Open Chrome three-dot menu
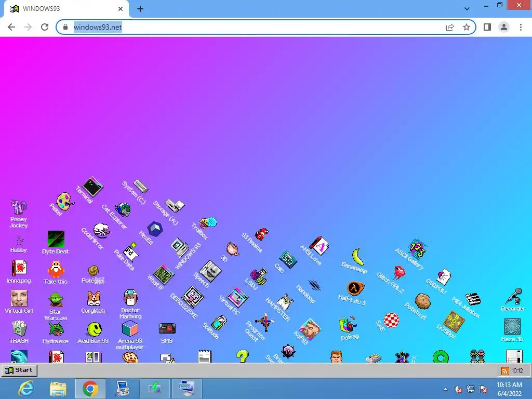 tap(521, 27)
